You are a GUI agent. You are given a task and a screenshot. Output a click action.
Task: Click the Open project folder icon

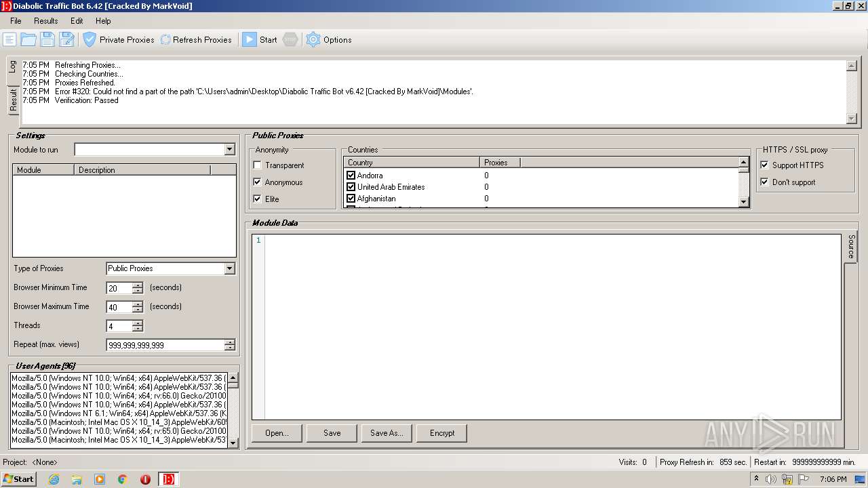click(28, 39)
